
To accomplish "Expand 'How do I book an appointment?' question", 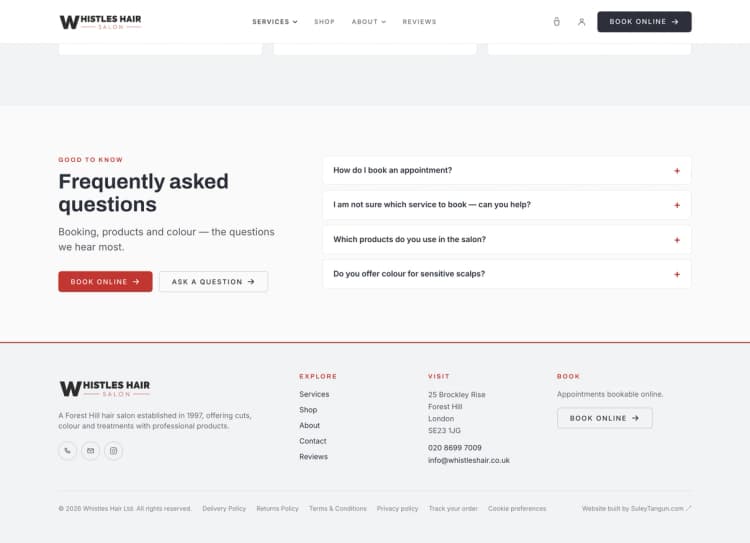I will 507,170.
